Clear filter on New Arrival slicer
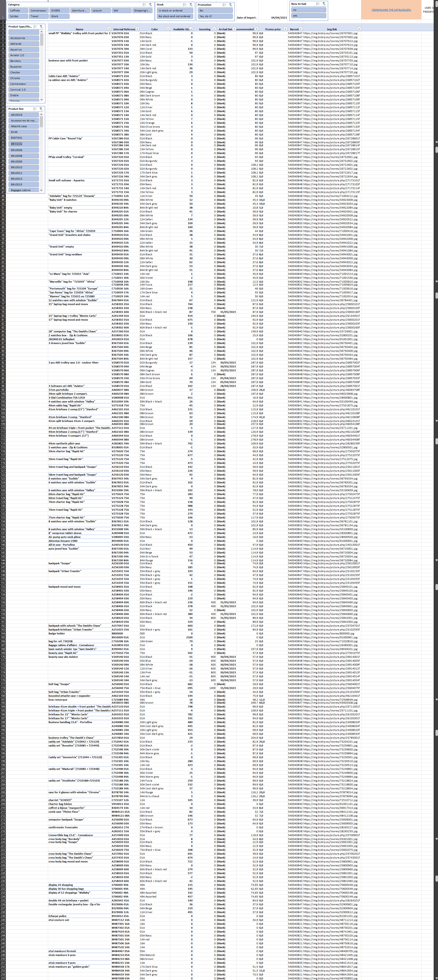 (x=324, y=4)
